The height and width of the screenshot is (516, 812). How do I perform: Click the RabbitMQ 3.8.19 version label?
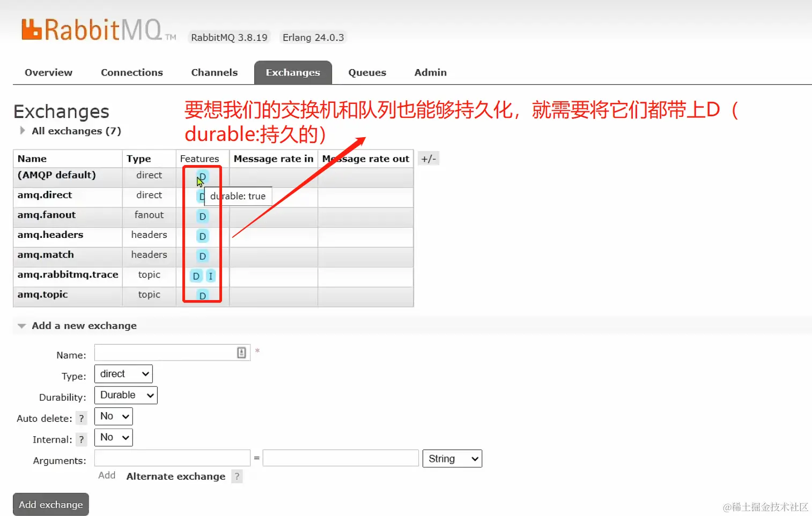pyautogui.click(x=229, y=38)
